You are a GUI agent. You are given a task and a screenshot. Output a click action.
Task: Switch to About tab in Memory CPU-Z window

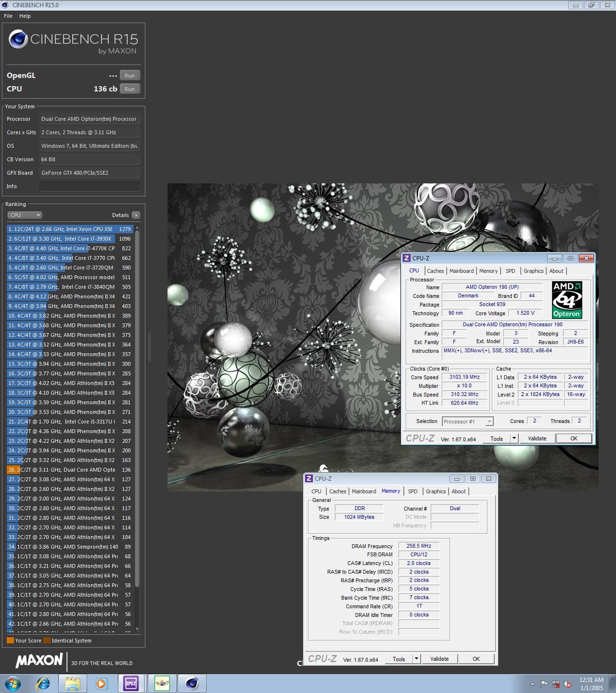[x=459, y=491]
